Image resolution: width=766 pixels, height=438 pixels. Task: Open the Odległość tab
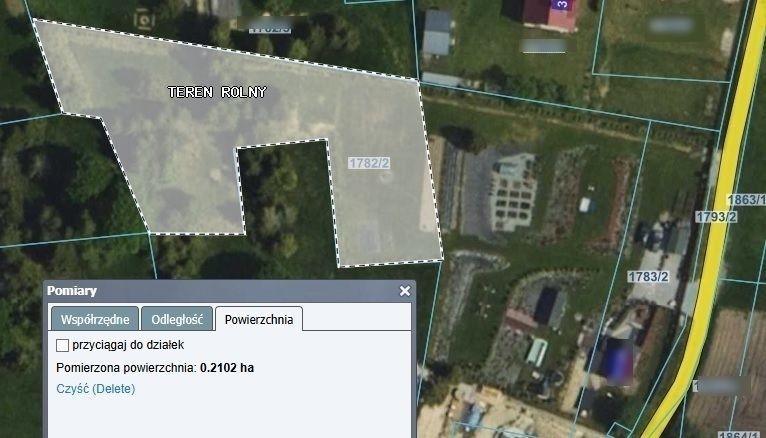point(177,320)
